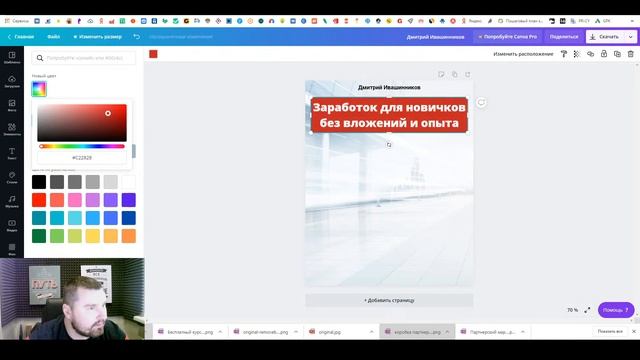
Task: Select the pink palette swatch
Action: pyautogui.click(x=75, y=200)
